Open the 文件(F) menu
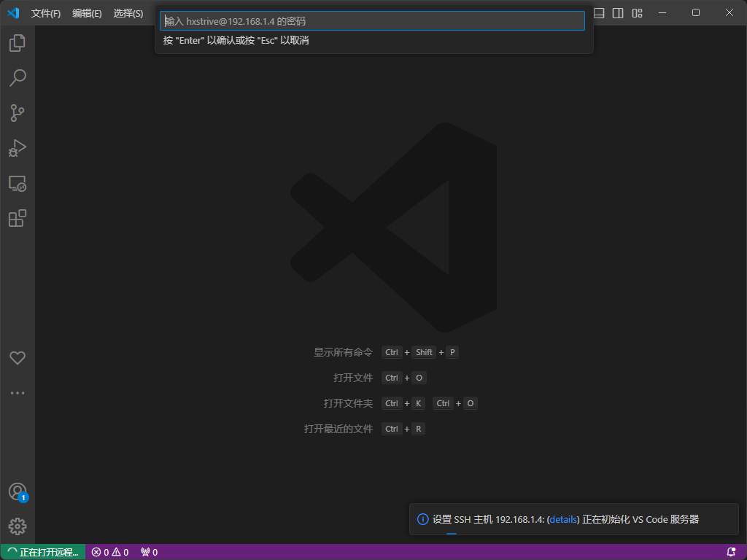This screenshot has height=560, width=747. tap(46, 13)
